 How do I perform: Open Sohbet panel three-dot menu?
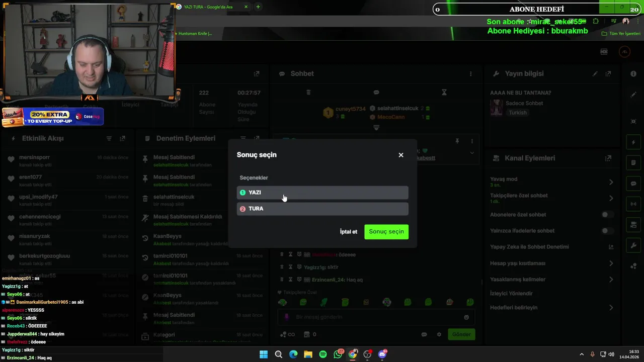click(x=471, y=73)
